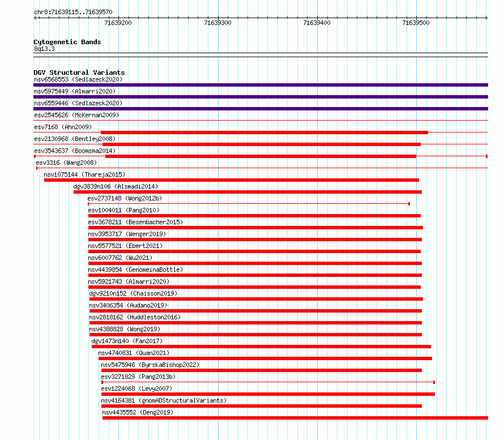504x440 pixels.
Task: Click esv2545626 (McKernan2009) label
Action: [x=76, y=115]
